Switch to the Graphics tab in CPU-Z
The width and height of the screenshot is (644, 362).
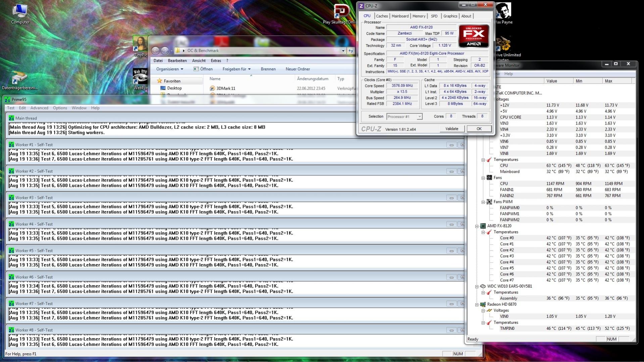(x=450, y=16)
